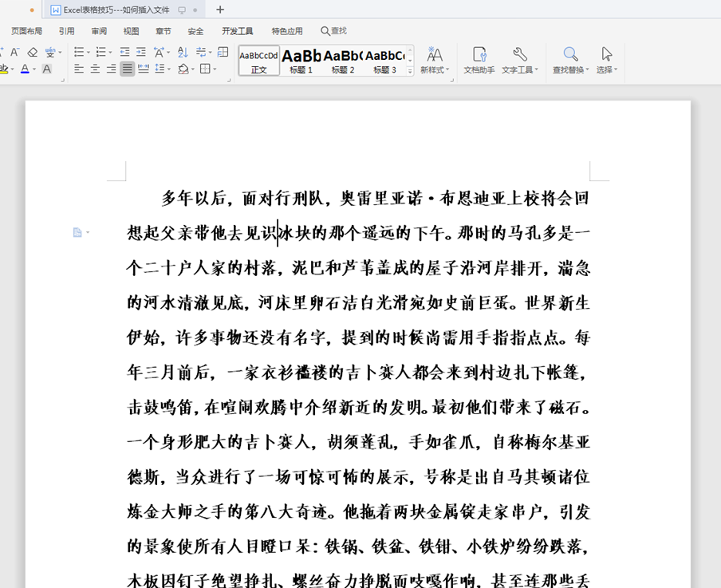The height and width of the screenshot is (588, 721).
Task: Click the paragraph layout icon in left margin
Action: point(77,232)
